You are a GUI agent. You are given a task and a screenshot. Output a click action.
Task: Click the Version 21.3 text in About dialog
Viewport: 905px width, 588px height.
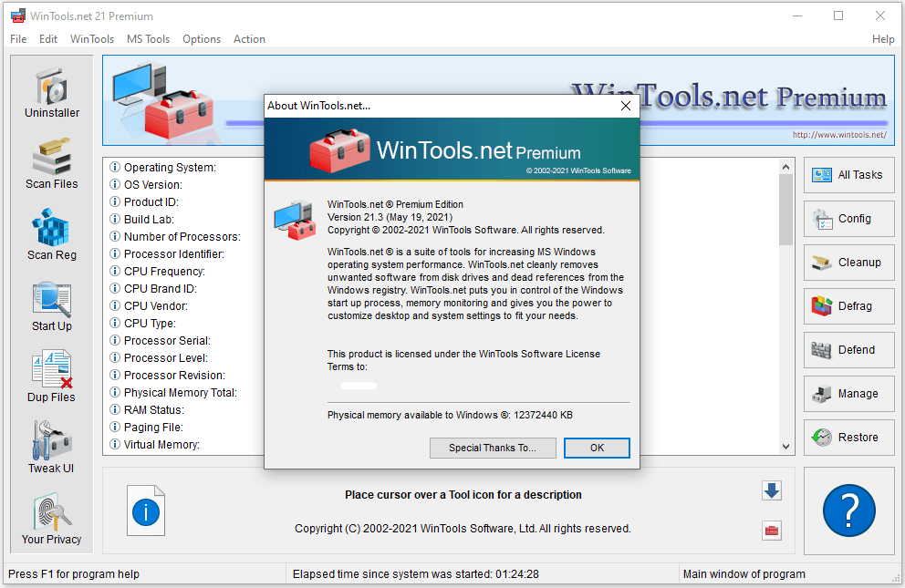tap(390, 217)
